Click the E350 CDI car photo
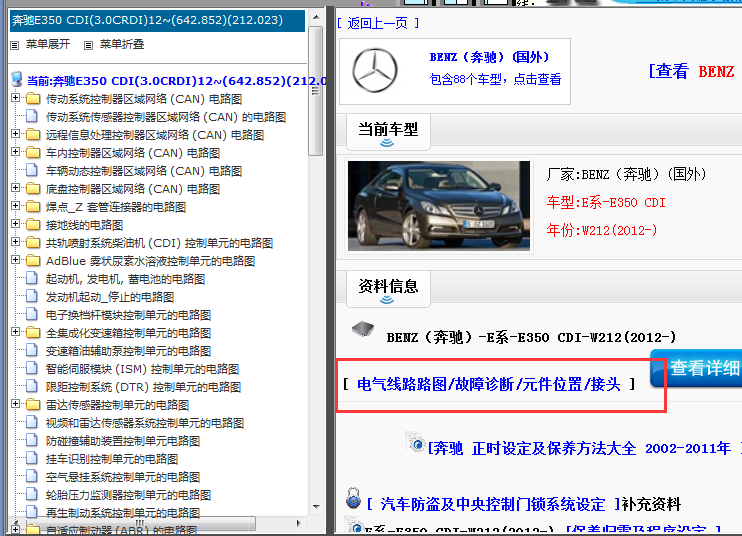Image resolution: width=742 pixels, height=536 pixels. coord(439,206)
